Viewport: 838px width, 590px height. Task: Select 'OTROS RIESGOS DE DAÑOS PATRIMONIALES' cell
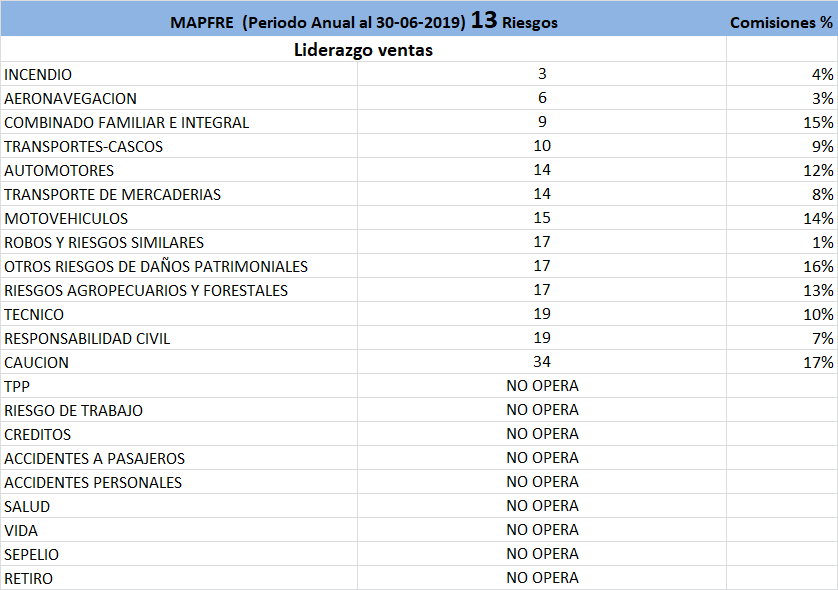(x=179, y=266)
